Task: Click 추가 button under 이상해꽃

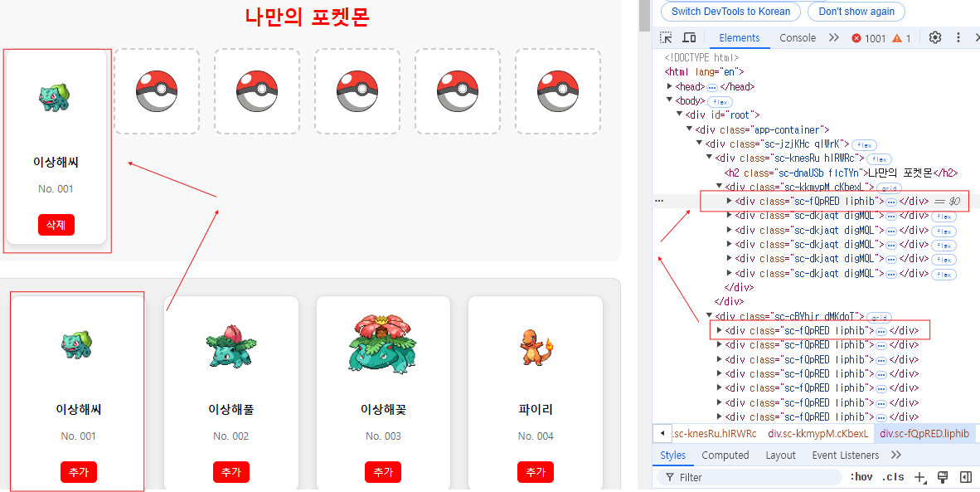Action: [383, 472]
